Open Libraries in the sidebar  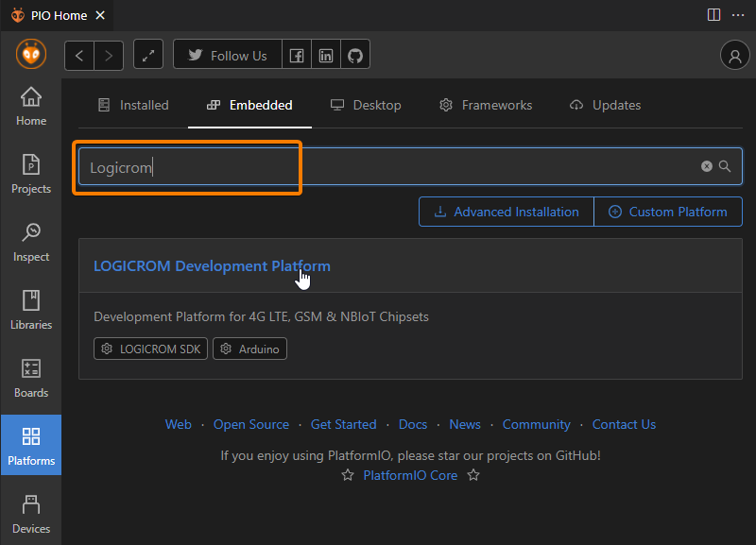31,310
